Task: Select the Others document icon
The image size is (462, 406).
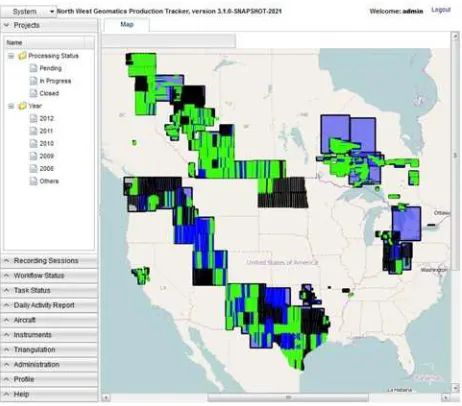Action: (x=33, y=181)
